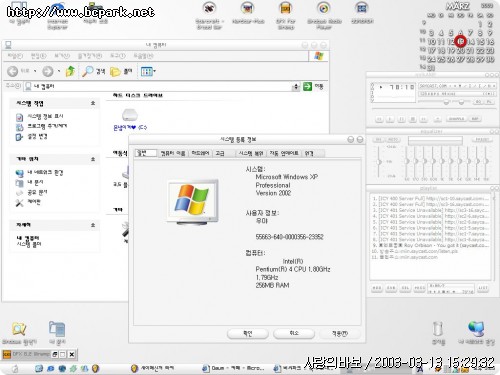Open Add/Remove Programs task in sidebar
500x375 pixels.
(x=41, y=126)
